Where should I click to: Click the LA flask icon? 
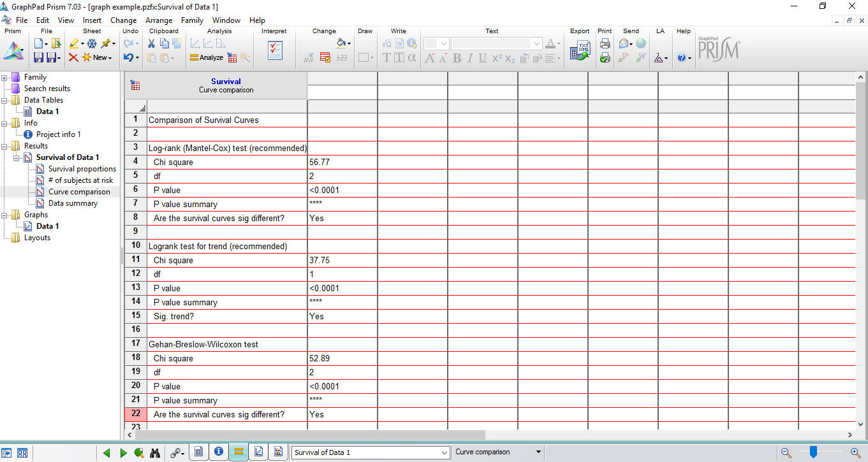[x=659, y=57]
